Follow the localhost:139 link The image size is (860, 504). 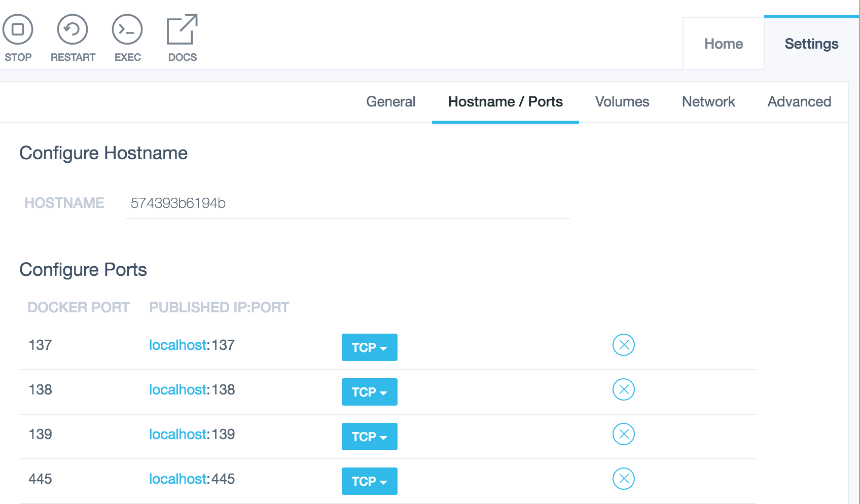192,435
